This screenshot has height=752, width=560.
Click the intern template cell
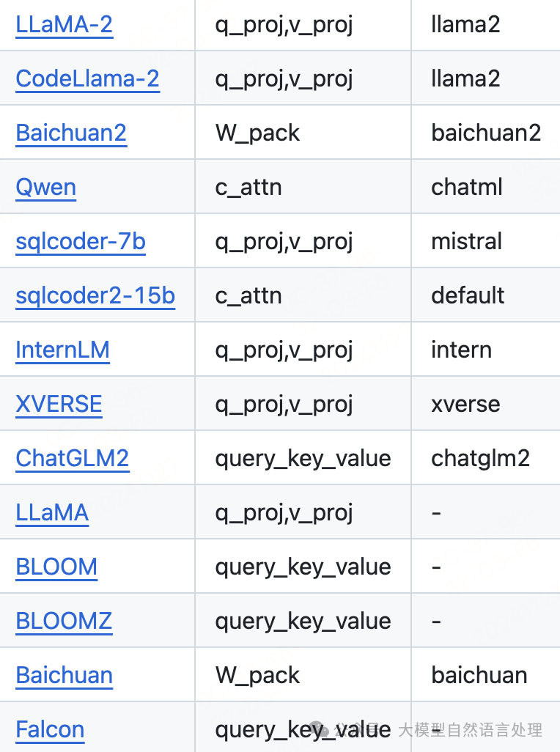(x=461, y=350)
